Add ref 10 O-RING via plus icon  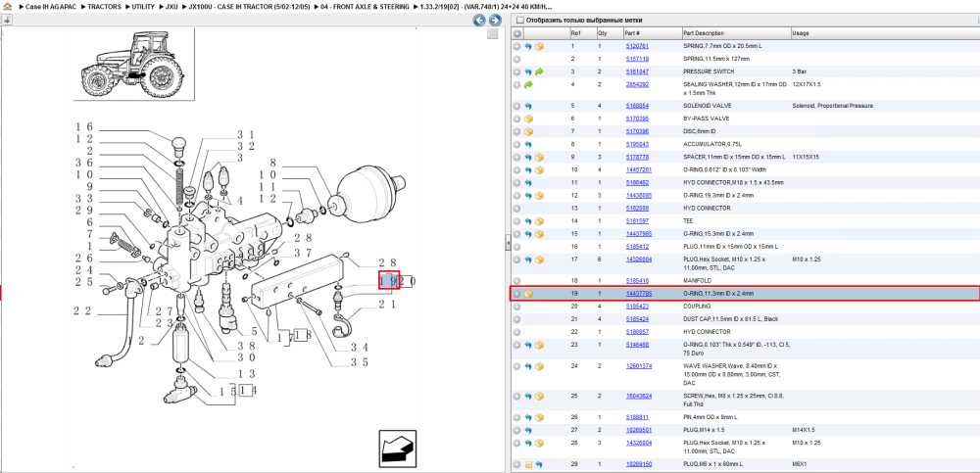[516, 169]
